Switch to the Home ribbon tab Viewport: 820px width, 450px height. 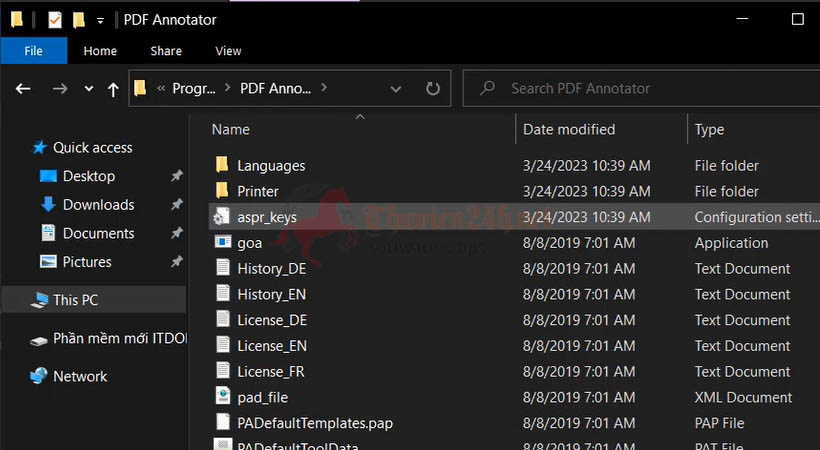point(100,51)
